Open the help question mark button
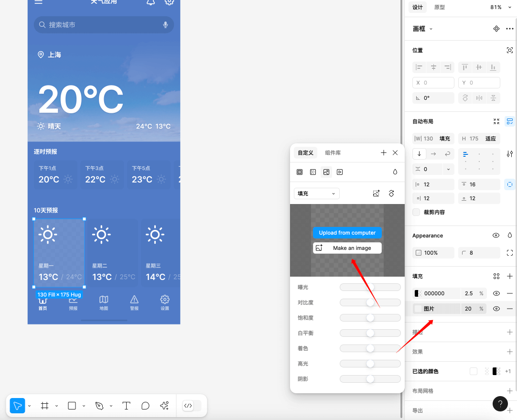 click(x=500, y=404)
